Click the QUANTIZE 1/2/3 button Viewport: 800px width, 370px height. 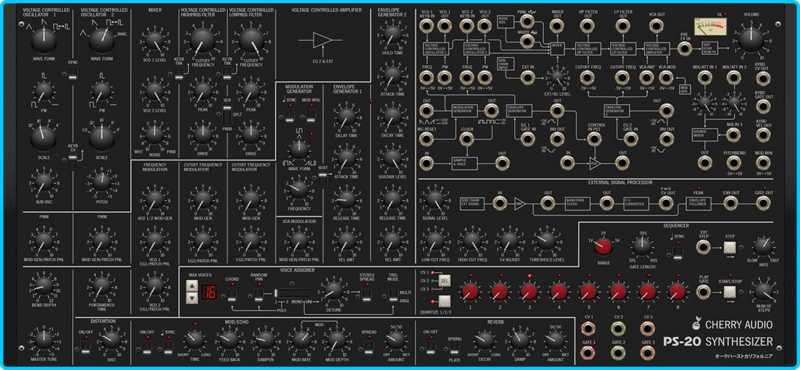[x=444, y=300]
